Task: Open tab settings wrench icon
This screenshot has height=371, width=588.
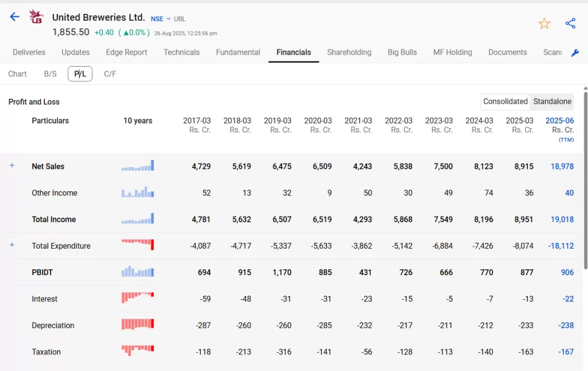Action: (x=575, y=53)
